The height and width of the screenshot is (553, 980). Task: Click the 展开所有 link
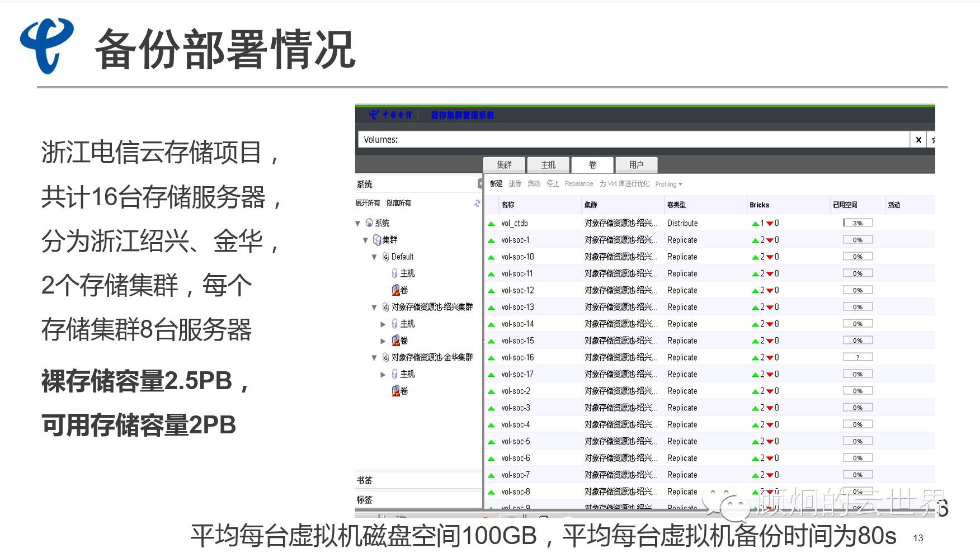pyautogui.click(x=368, y=203)
